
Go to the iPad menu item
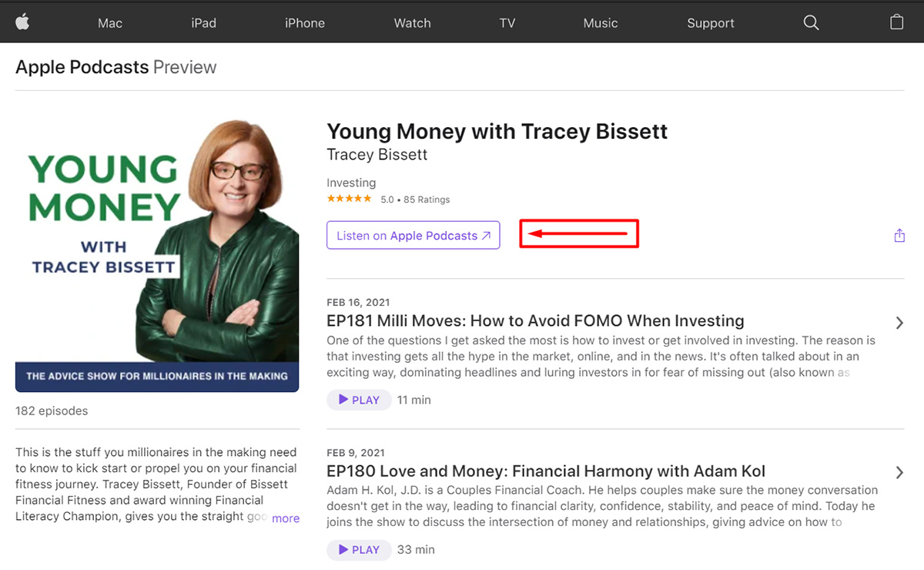click(203, 23)
